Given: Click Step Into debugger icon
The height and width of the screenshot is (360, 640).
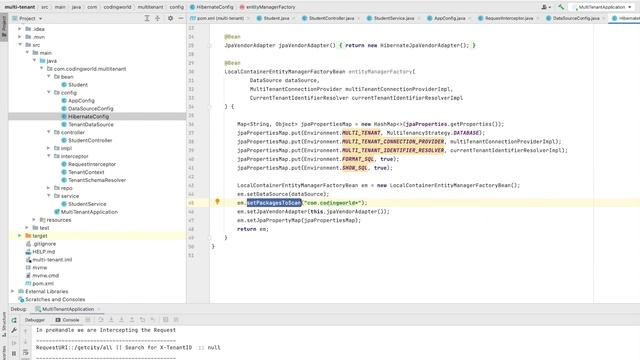Looking at the screenshot, I should tap(111, 320).
